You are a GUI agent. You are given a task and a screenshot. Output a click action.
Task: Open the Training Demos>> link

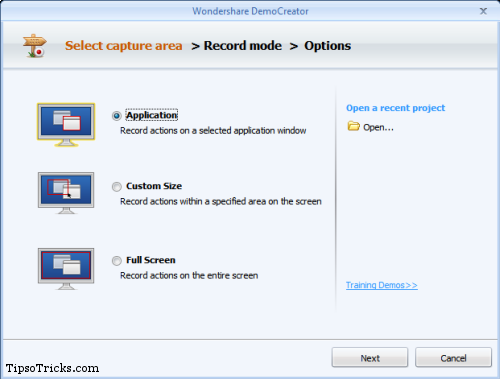382,285
